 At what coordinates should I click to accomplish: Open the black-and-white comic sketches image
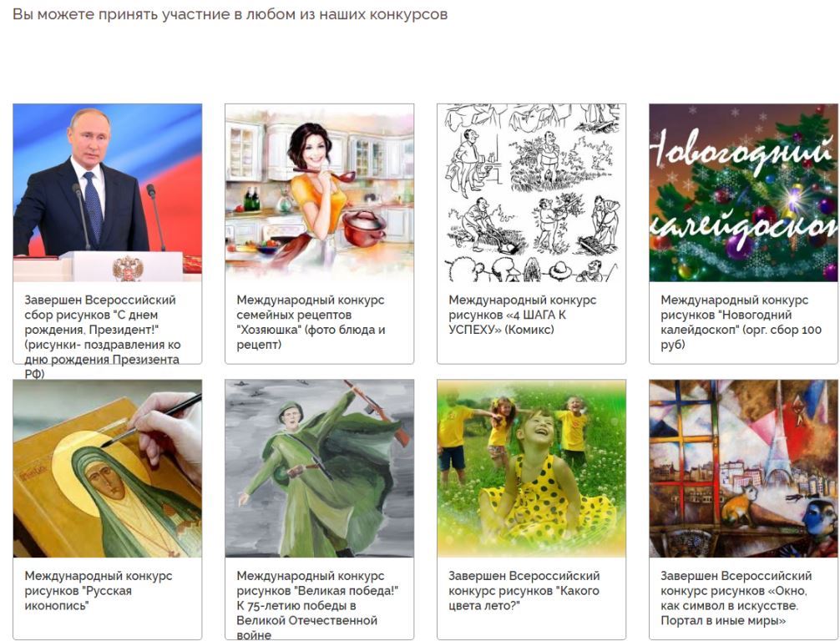pos(531,193)
